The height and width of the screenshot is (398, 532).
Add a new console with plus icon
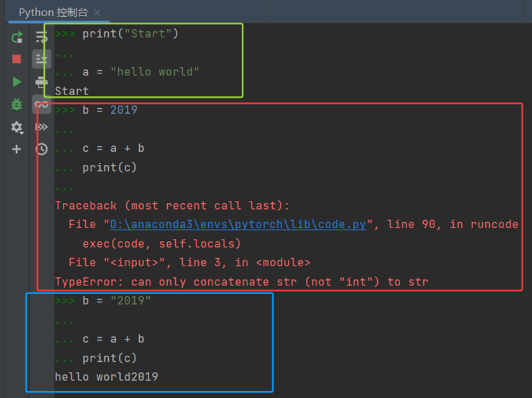pos(17,149)
